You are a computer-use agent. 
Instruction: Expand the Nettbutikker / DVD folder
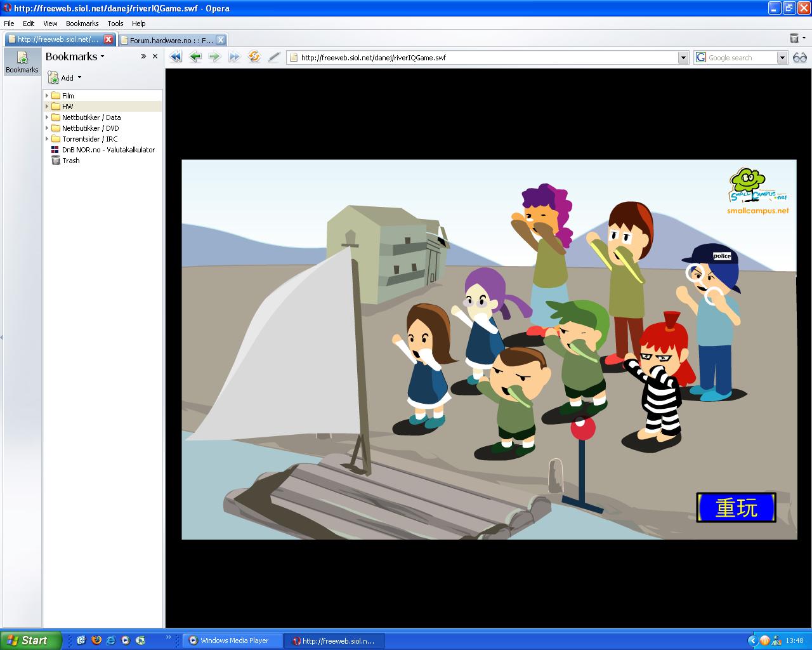(47, 128)
